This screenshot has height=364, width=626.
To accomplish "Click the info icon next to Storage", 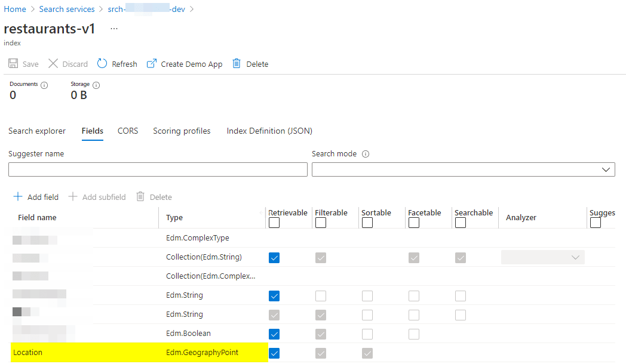I will pos(96,85).
